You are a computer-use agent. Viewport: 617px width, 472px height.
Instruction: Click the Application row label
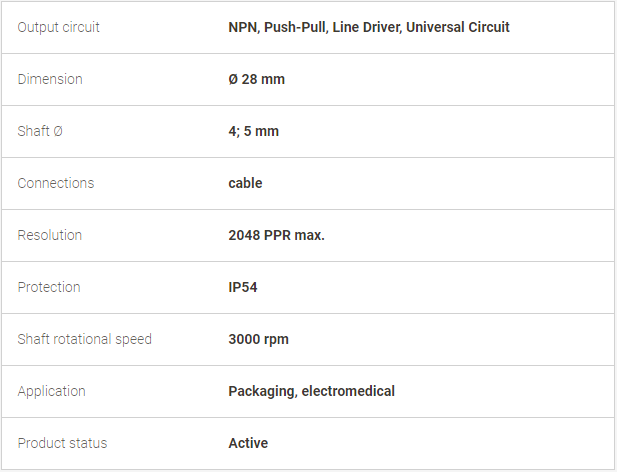tap(52, 391)
